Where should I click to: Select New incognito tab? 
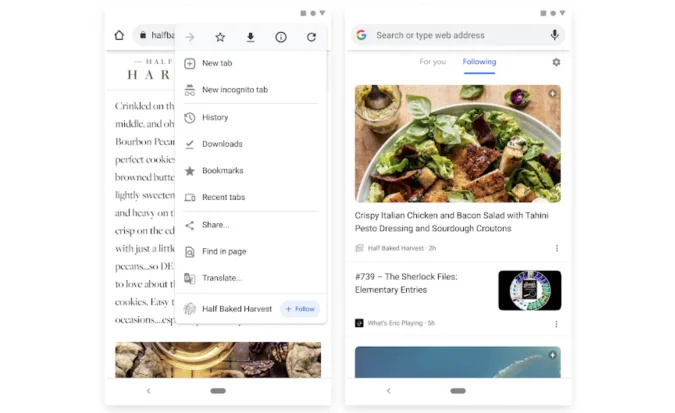tap(234, 90)
